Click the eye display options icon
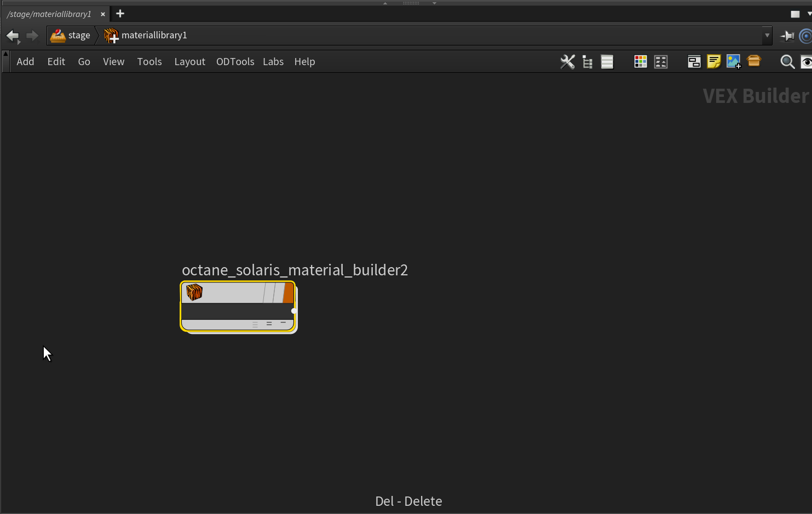This screenshot has width=812, height=514. pos(807,62)
